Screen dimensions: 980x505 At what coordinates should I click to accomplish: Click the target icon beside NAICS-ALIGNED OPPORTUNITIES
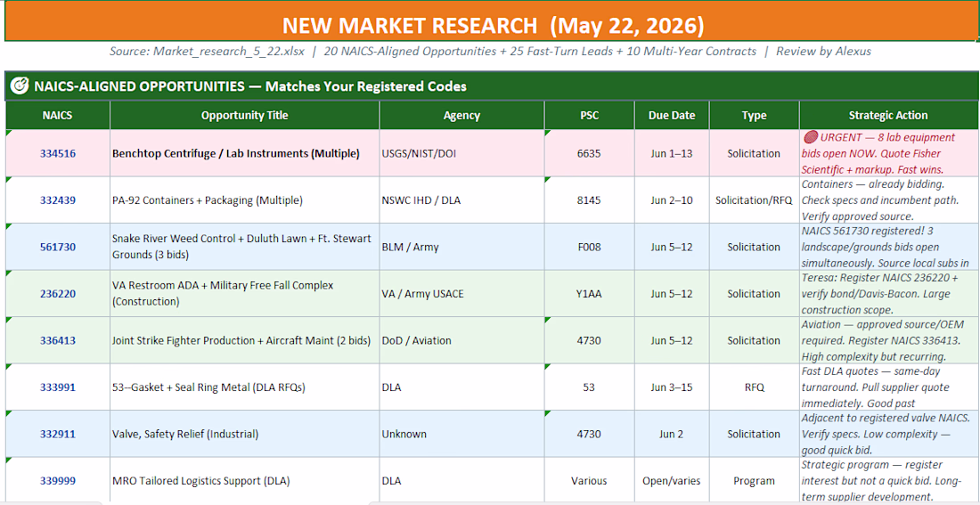[19, 86]
